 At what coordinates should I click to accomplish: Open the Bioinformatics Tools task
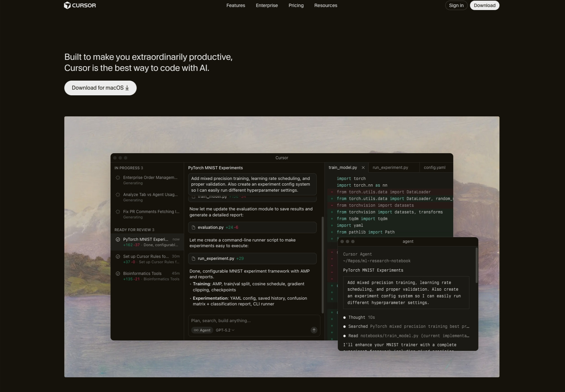point(147,276)
